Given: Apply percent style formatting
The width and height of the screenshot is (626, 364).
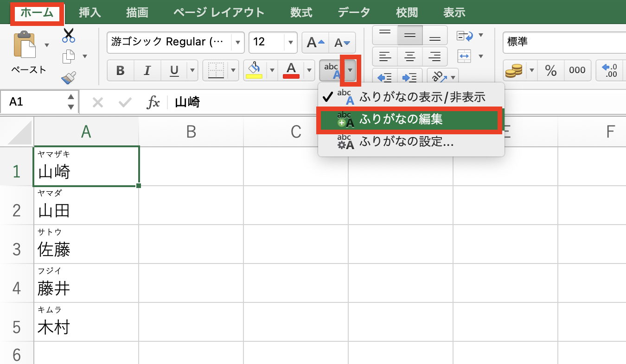Looking at the screenshot, I should 550,70.
